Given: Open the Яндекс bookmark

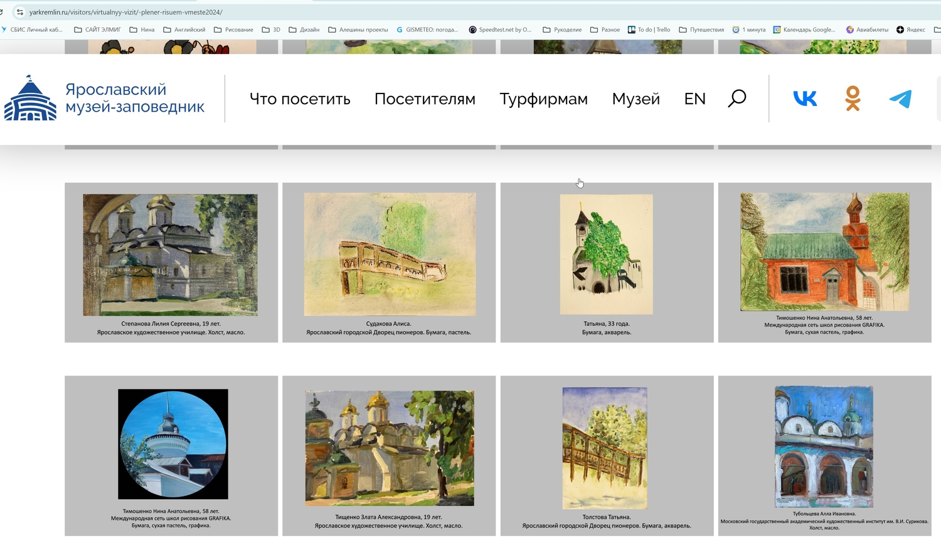Looking at the screenshot, I should (x=911, y=29).
